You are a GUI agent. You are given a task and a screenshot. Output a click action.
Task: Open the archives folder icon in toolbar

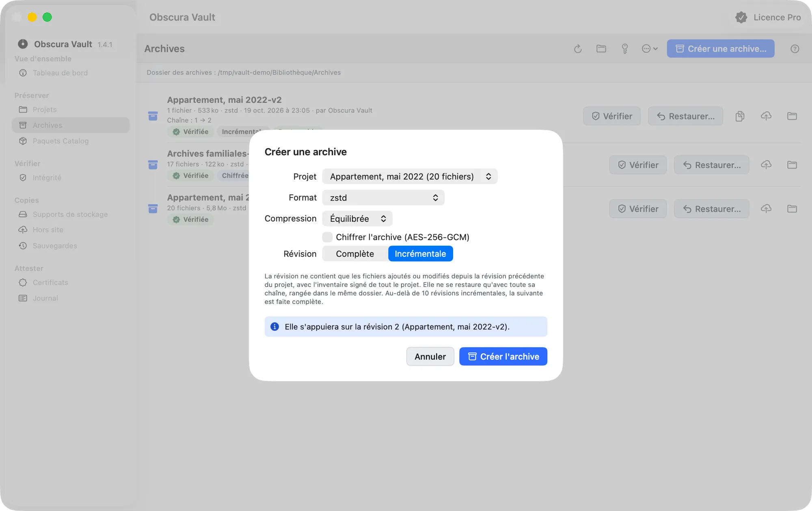[601, 49]
